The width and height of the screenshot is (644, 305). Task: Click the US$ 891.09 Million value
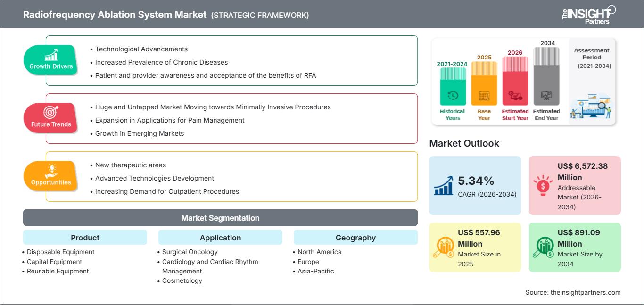[x=578, y=238]
